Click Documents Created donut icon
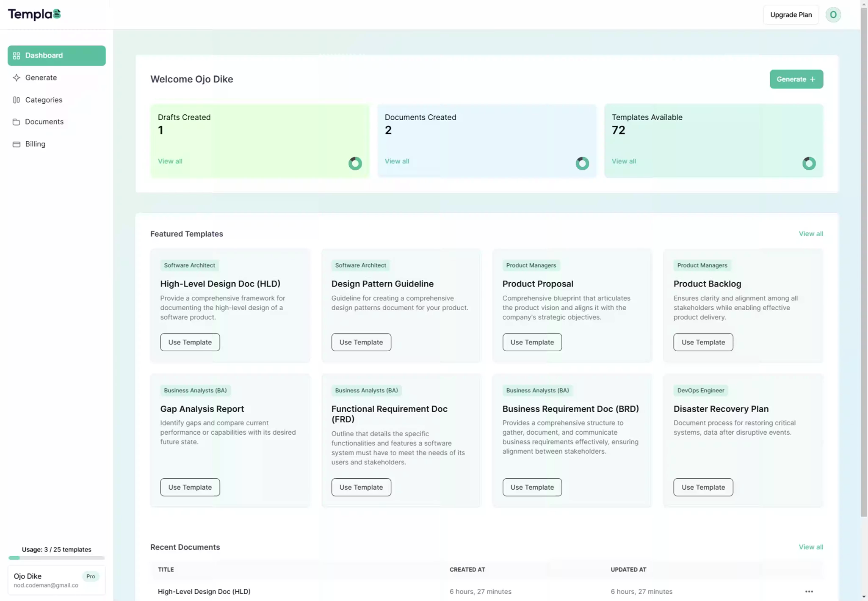Image resolution: width=868 pixels, height=601 pixels. pos(582,163)
